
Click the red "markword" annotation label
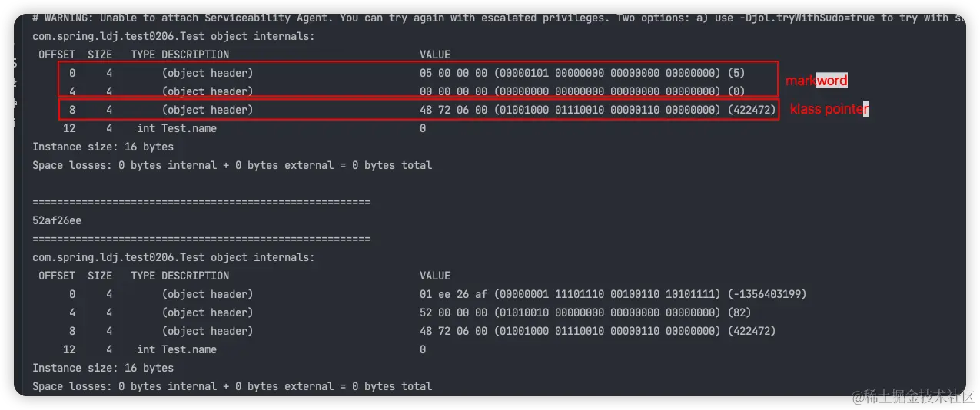pyautogui.click(x=816, y=81)
